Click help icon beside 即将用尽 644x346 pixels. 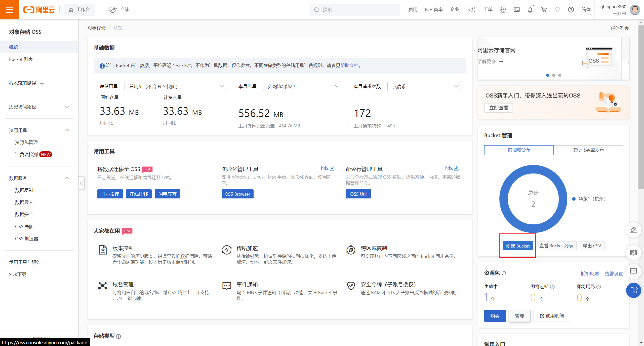(599, 287)
